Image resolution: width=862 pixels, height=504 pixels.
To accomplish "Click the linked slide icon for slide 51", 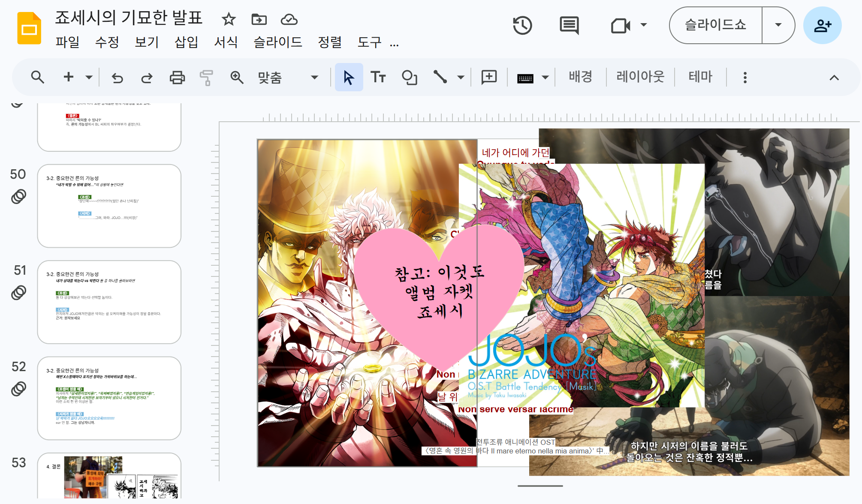I will [18, 292].
